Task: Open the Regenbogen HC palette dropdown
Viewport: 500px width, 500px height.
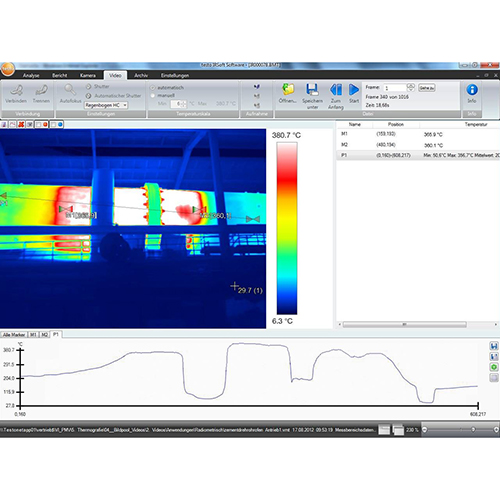Action: (x=106, y=105)
